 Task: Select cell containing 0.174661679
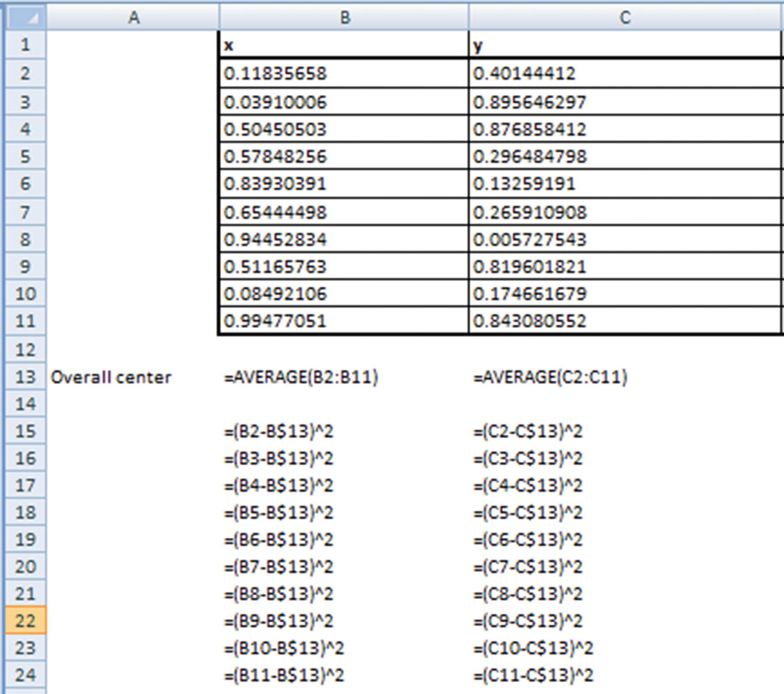click(626, 293)
